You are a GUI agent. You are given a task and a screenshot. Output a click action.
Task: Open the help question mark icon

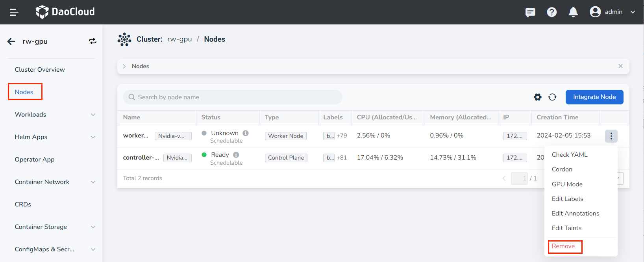[x=551, y=12]
